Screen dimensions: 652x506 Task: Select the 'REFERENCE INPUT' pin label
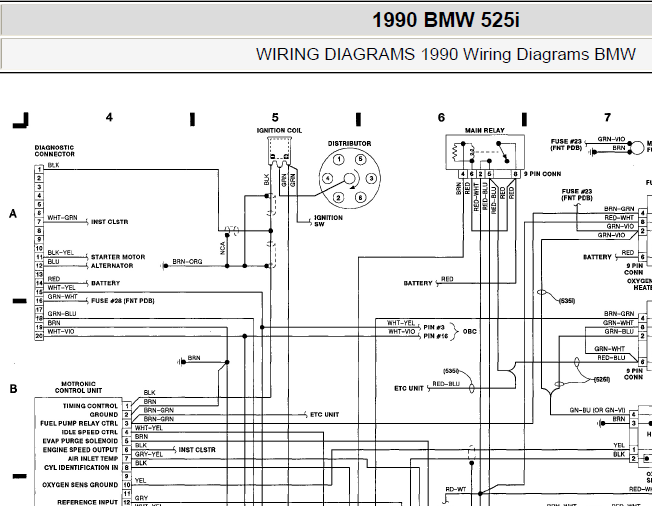pyautogui.click(x=87, y=502)
